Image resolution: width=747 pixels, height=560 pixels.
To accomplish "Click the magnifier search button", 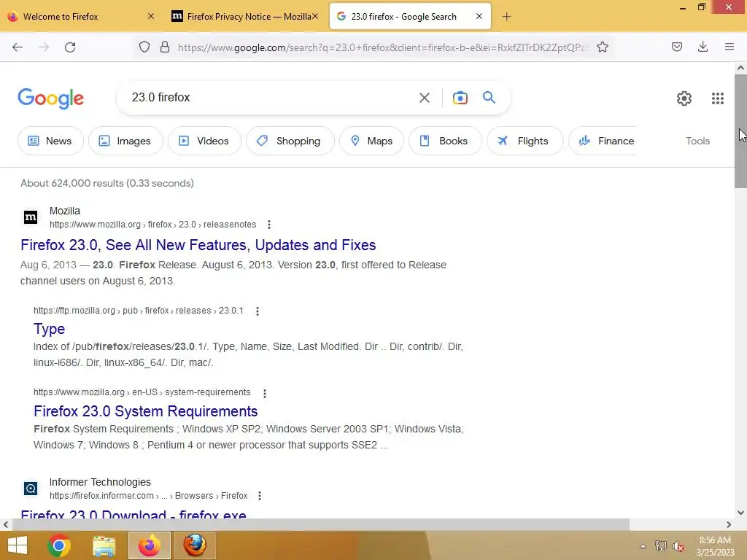I will [x=489, y=98].
